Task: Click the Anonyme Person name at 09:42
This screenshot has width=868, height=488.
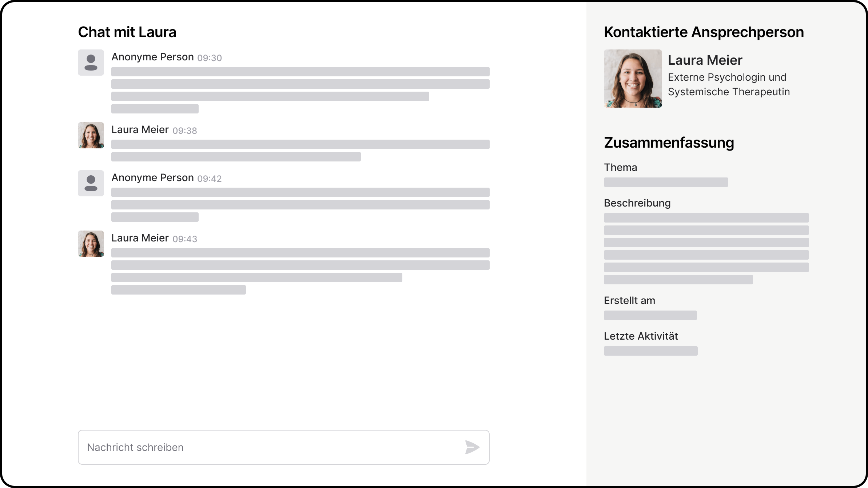Action: pyautogui.click(x=152, y=178)
